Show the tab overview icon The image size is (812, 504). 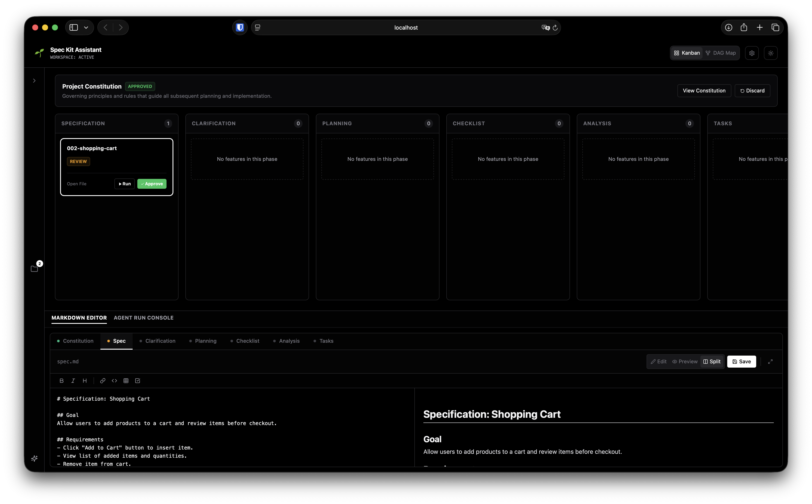click(775, 27)
